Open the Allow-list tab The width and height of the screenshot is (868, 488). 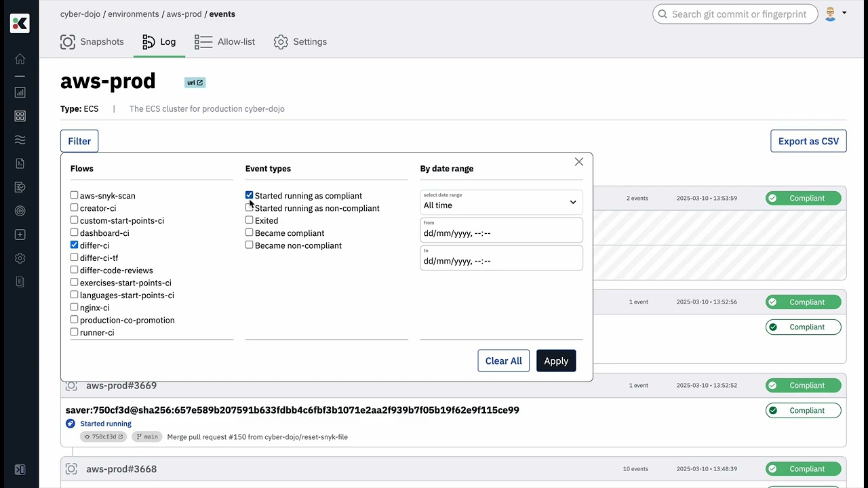click(224, 42)
